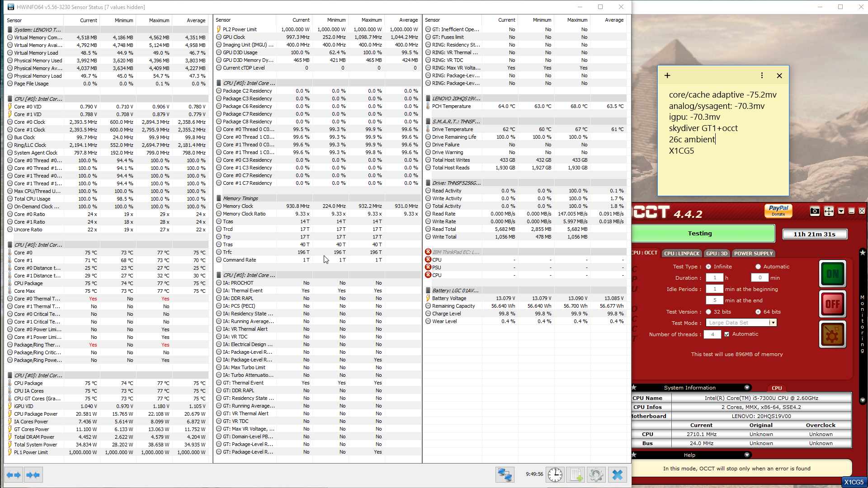Switch to CPU : OCCT tab
The width and height of the screenshot is (868, 488).
click(x=645, y=253)
